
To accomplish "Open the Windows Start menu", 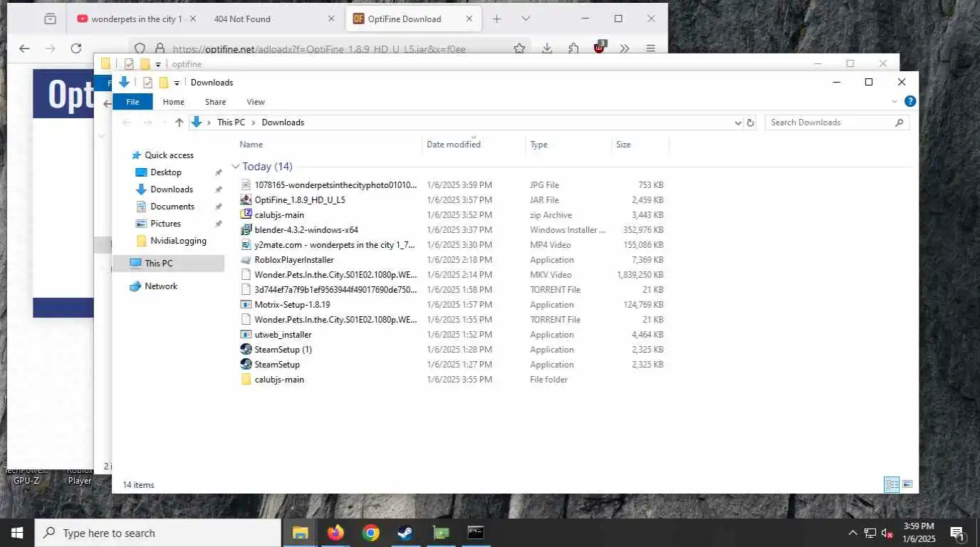I will point(17,533).
